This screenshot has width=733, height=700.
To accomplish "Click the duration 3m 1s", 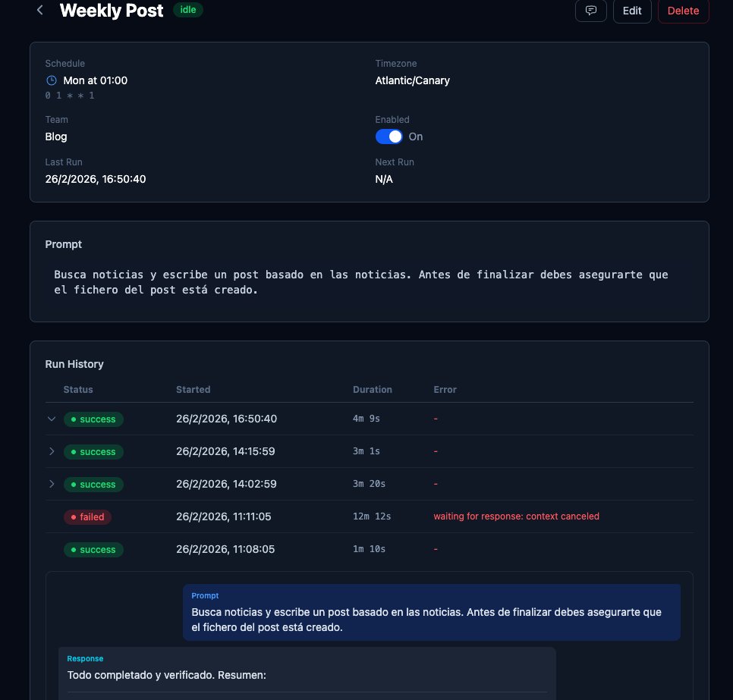I will pos(366,451).
